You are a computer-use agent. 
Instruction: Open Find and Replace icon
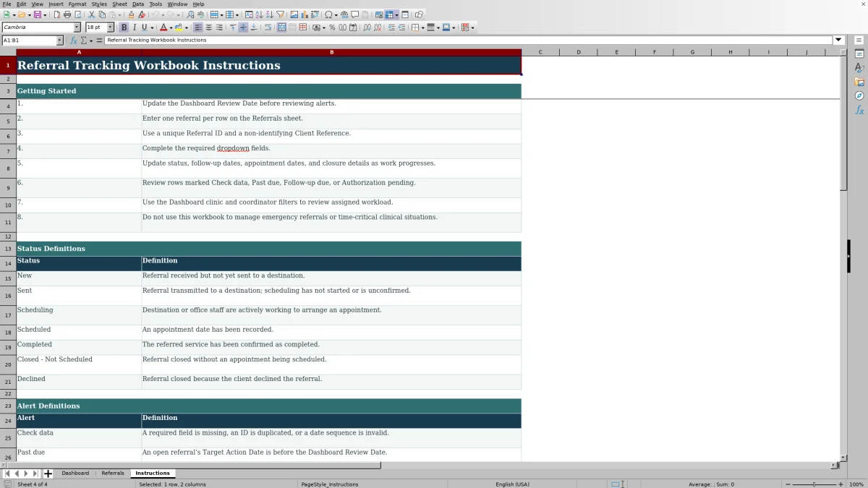click(190, 14)
